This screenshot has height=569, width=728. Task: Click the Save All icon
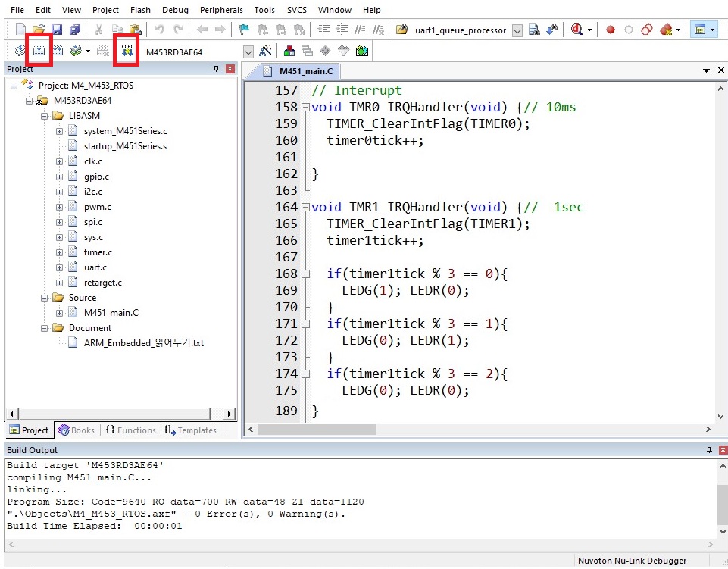[74, 30]
